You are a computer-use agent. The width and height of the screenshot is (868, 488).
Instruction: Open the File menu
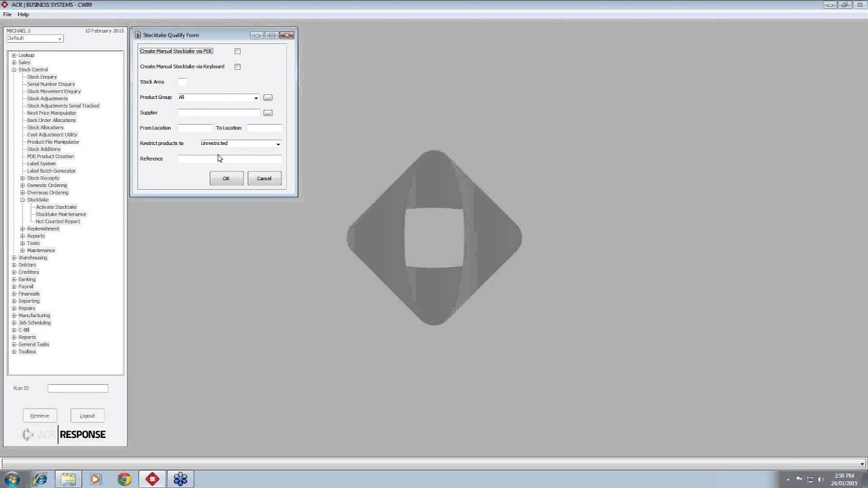point(7,14)
